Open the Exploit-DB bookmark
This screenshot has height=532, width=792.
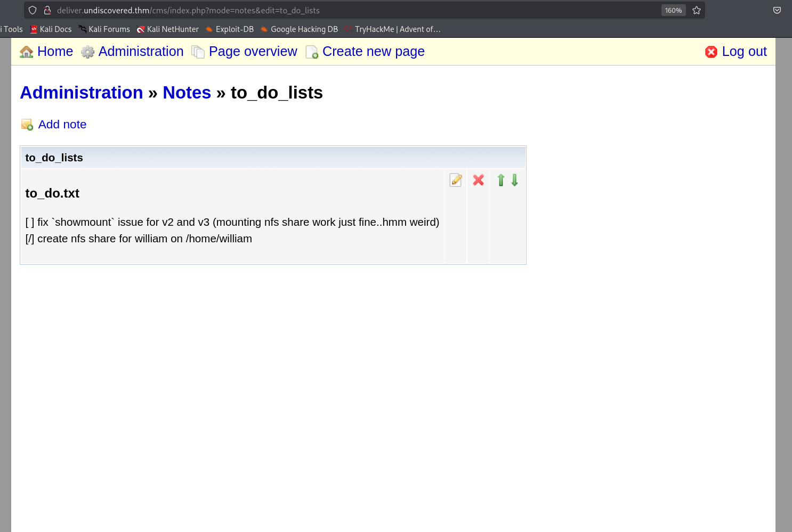(x=234, y=29)
